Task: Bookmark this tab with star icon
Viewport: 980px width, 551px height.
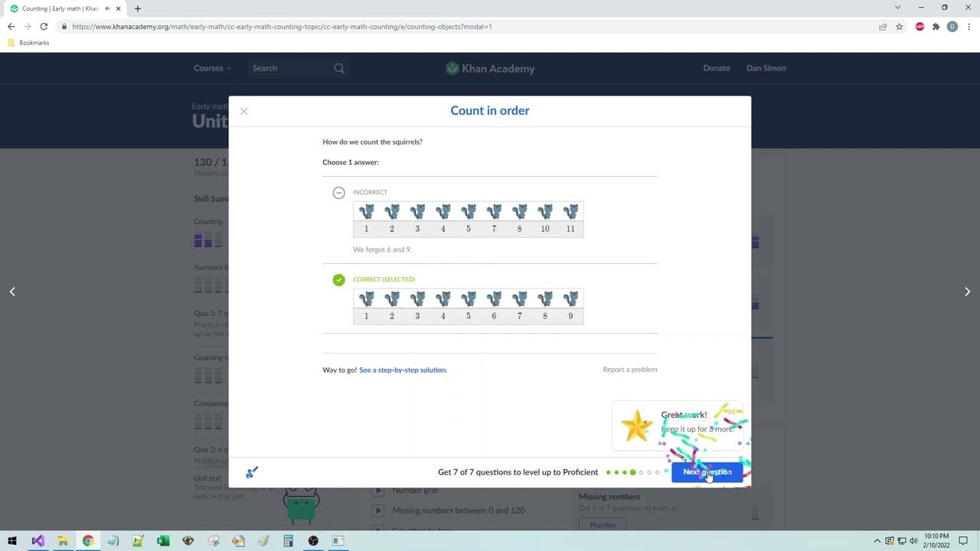Action: [x=899, y=27]
